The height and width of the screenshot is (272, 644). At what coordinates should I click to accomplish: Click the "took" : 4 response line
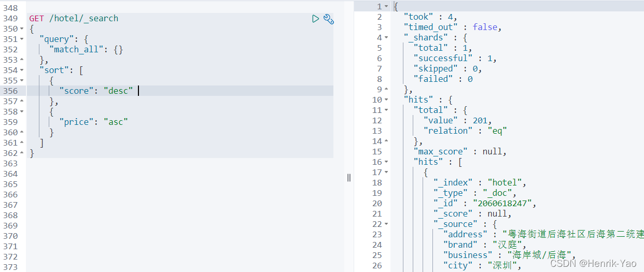pyautogui.click(x=430, y=17)
